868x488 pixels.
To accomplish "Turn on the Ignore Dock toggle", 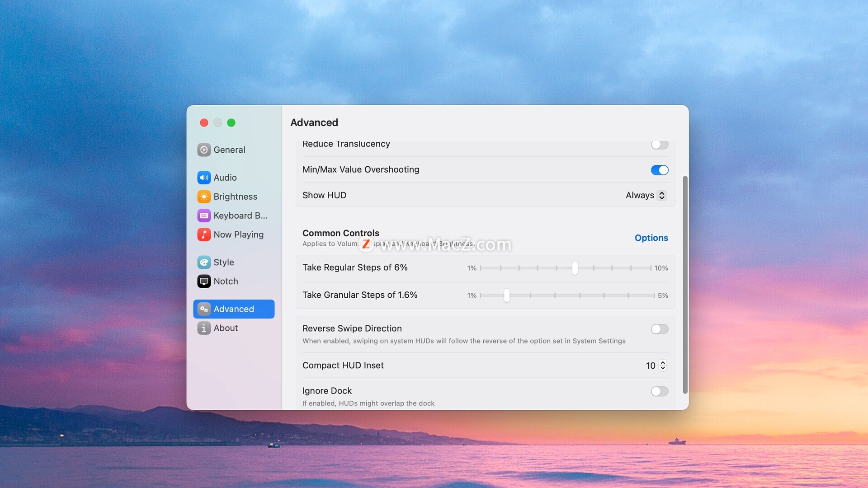I will click(659, 391).
